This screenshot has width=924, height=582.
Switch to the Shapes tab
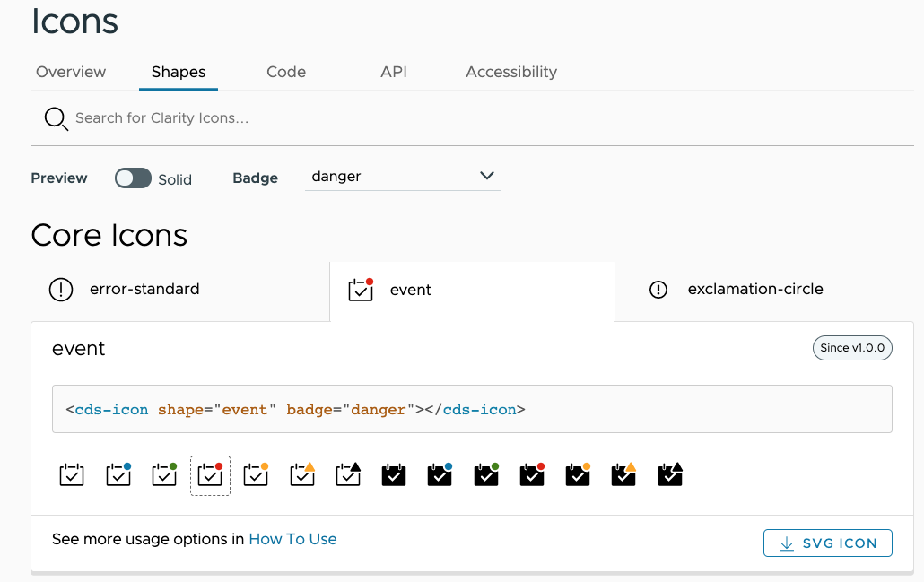(179, 72)
